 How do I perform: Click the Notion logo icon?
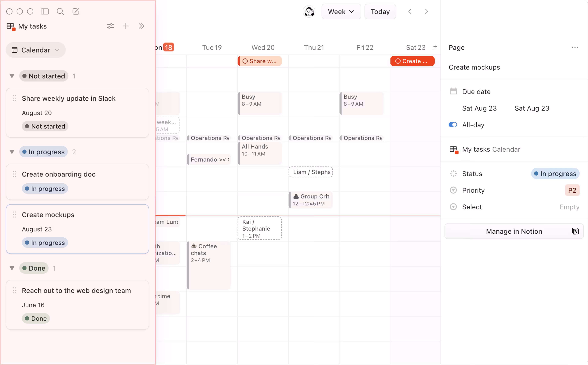575,231
